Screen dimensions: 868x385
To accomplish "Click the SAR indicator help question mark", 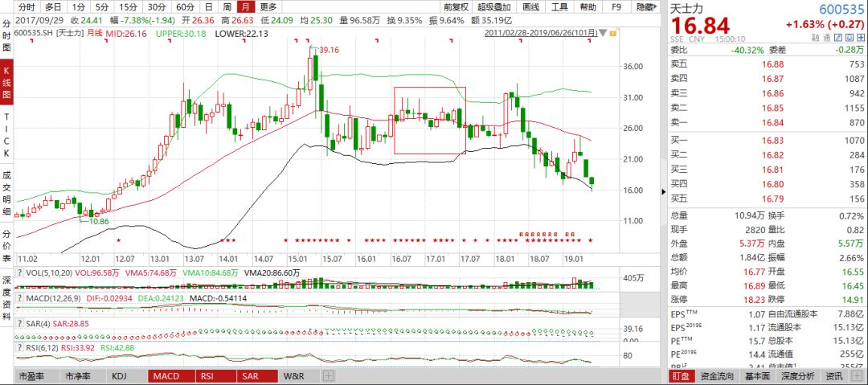I will pyautogui.click(x=19, y=323).
